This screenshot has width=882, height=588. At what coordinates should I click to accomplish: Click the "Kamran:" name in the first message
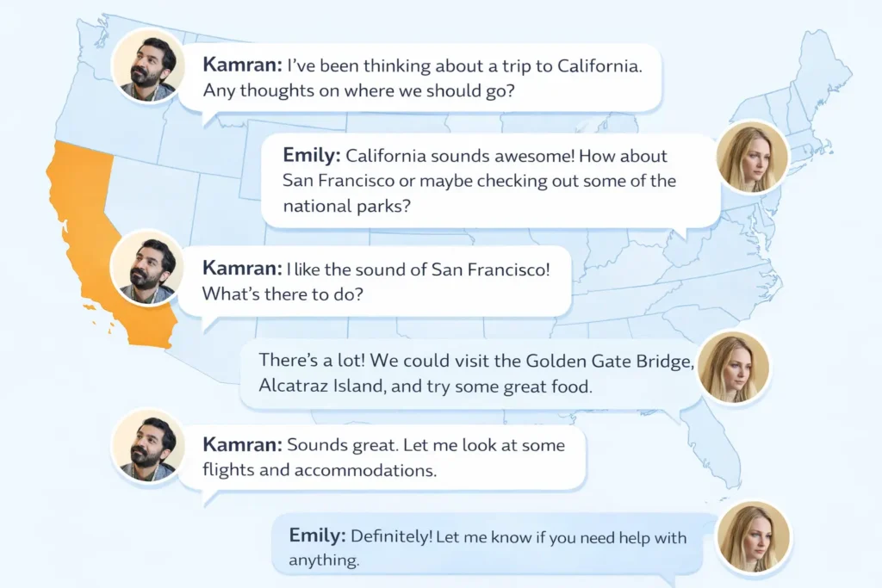tap(241, 65)
